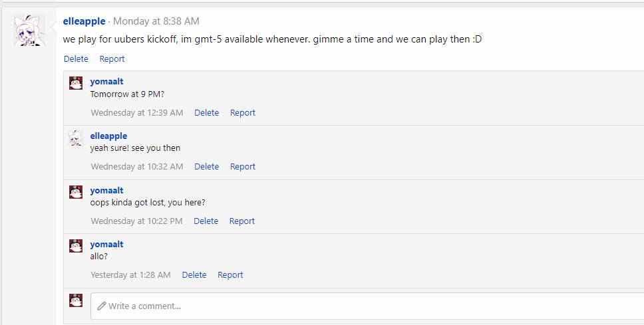
Task: Report the 'oops kinda got lost' comment
Action: (x=242, y=221)
